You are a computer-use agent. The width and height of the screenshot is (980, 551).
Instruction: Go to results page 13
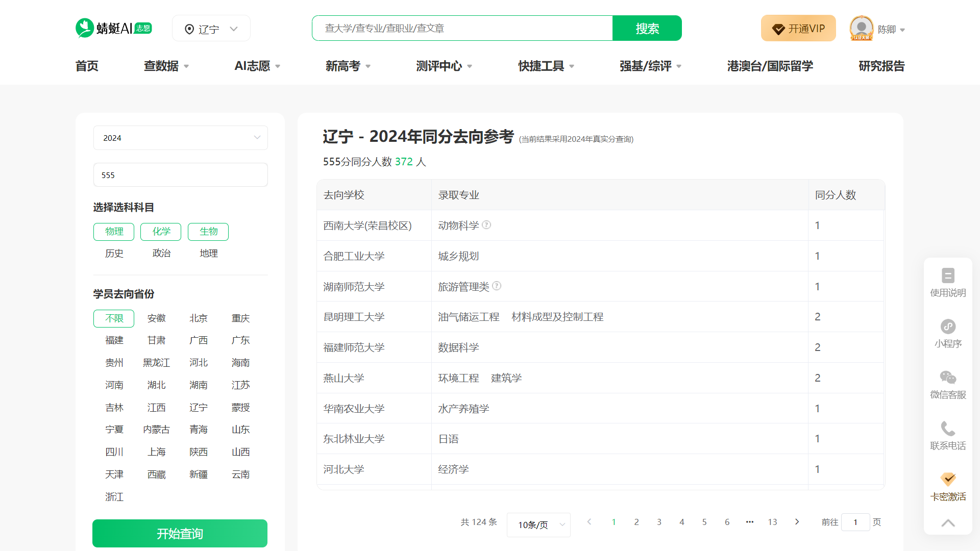click(772, 522)
